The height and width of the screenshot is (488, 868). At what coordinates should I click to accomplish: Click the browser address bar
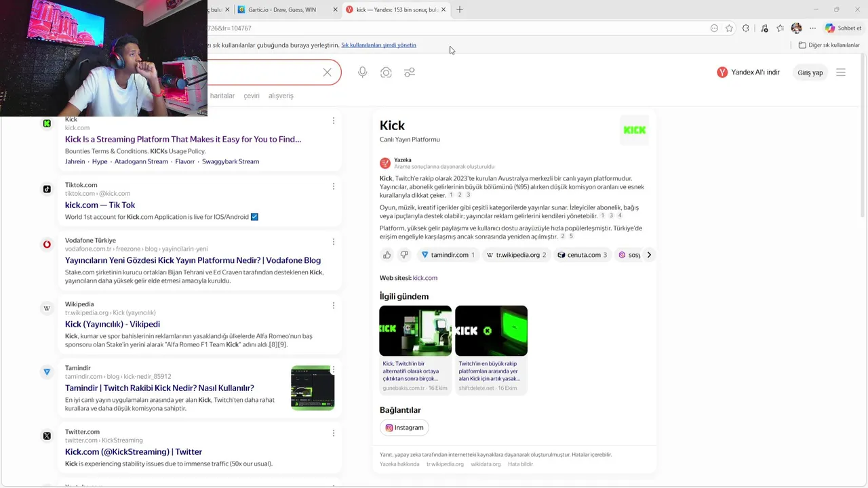454,28
